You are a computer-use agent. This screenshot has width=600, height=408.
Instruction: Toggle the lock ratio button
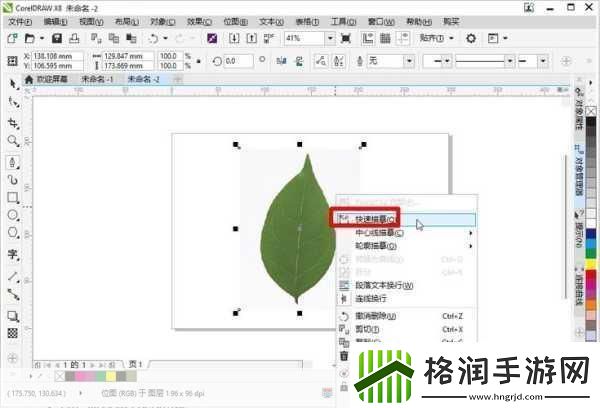click(x=199, y=61)
